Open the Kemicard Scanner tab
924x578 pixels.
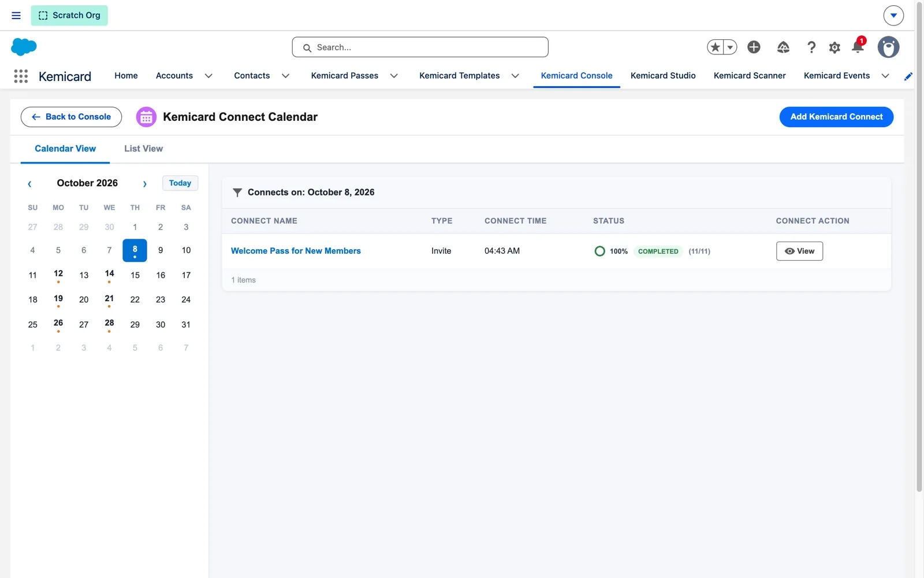750,76
